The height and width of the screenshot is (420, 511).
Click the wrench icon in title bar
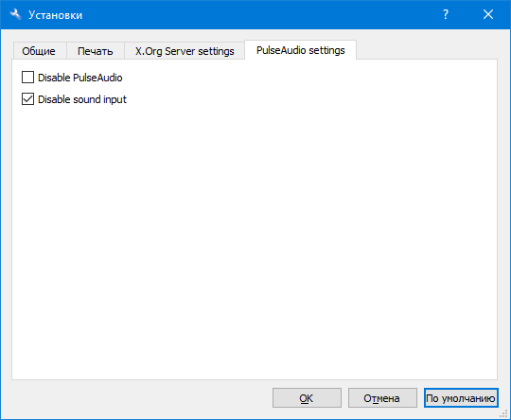[x=15, y=15]
